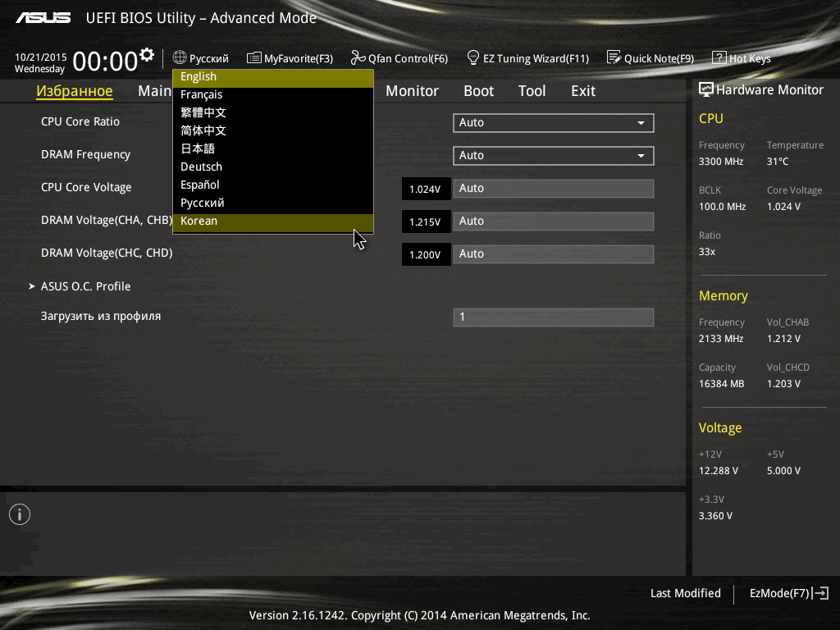The height and width of the screenshot is (630, 840).
Task: Click the 100.0 MHz BCLK value
Action: tap(722, 206)
